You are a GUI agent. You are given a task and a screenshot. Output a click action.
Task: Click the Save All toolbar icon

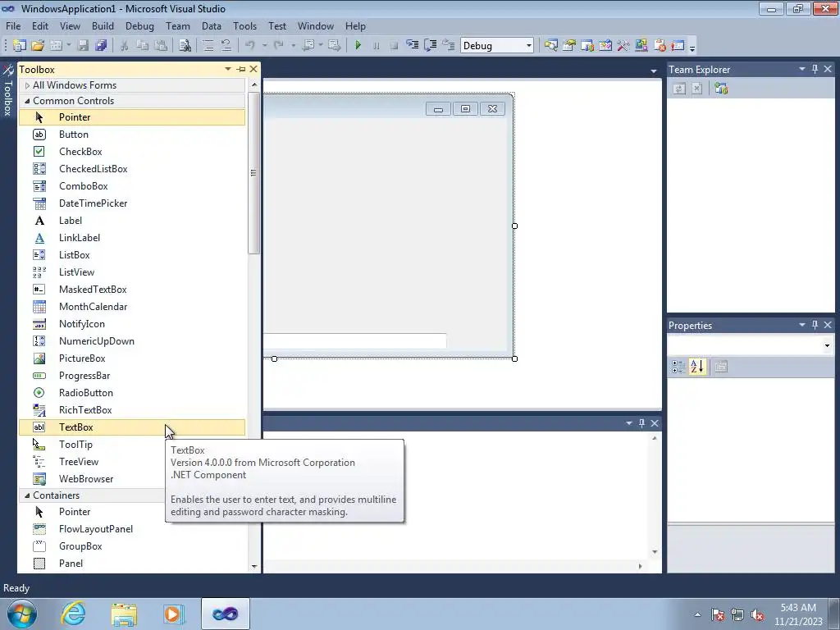[101, 46]
